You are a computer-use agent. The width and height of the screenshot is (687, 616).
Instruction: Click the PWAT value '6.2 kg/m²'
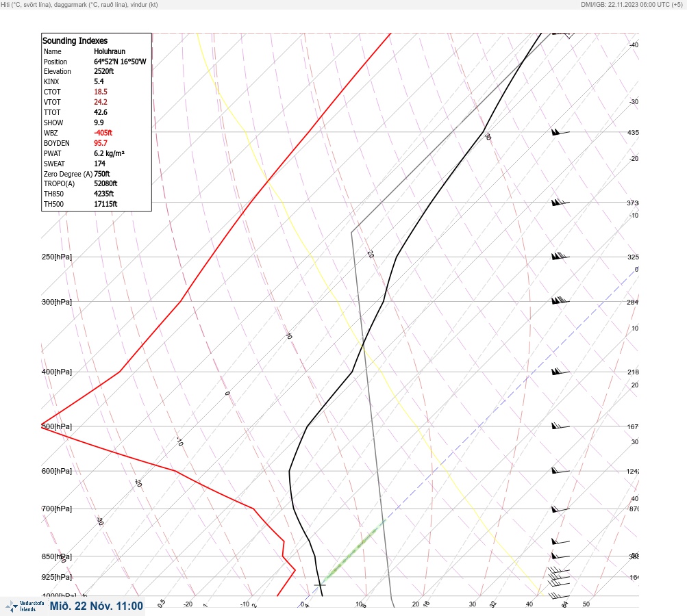109,153
